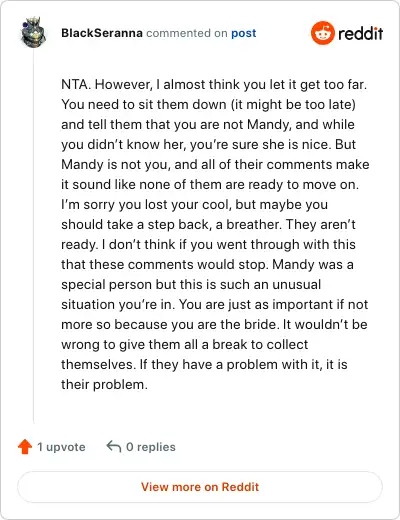Click the curved reply arrow icon
Screen dimensions: 400x520
114,446
